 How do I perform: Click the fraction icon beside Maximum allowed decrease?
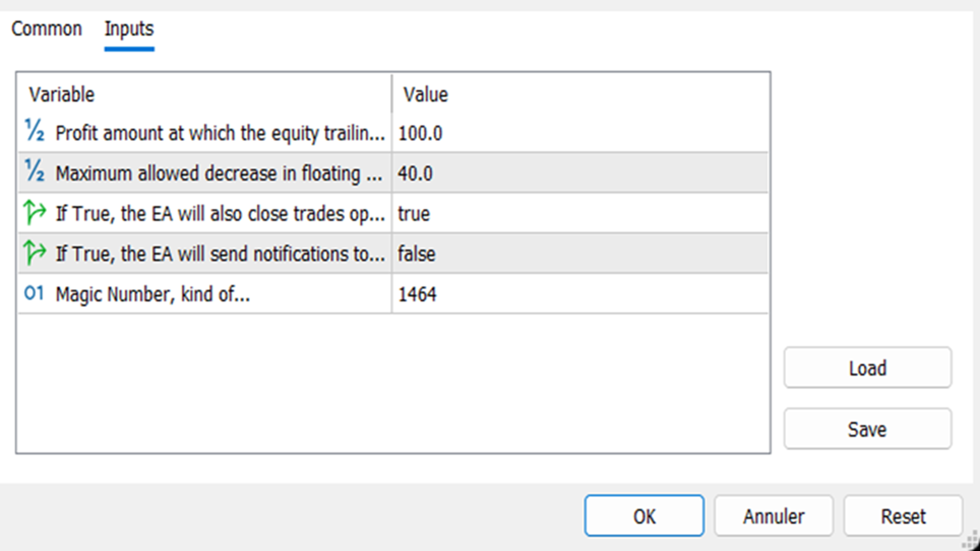[x=35, y=171]
